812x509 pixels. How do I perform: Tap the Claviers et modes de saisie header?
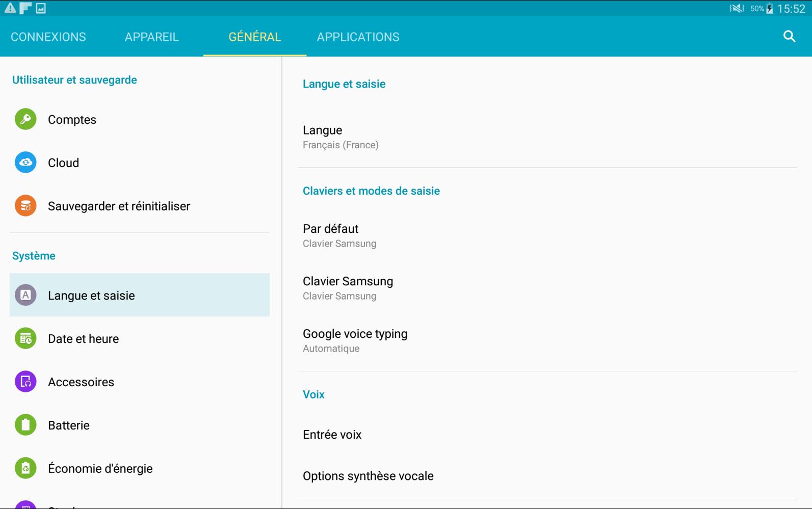[x=371, y=191]
